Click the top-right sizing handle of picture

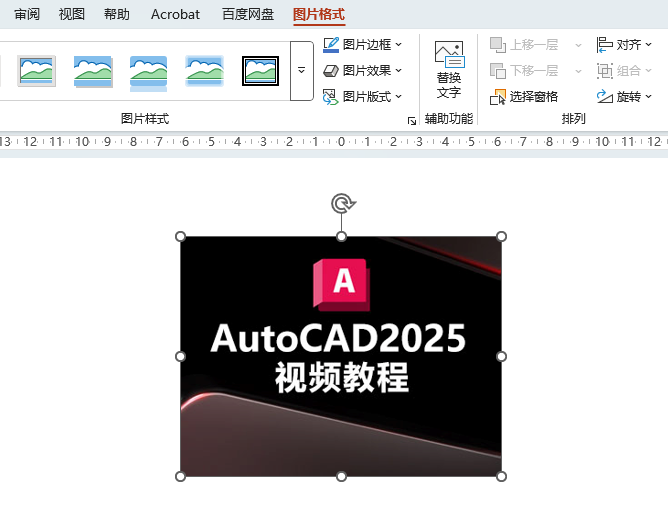501,237
